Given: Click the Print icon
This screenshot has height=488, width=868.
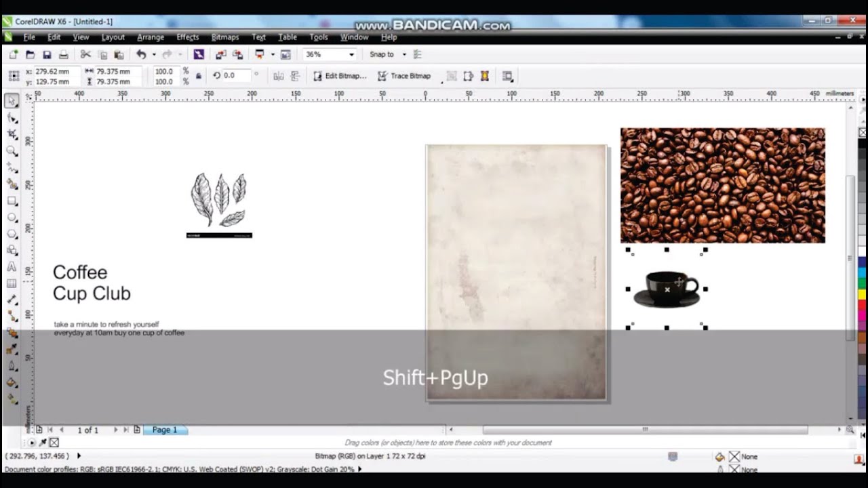Looking at the screenshot, I should [x=64, y=54].
